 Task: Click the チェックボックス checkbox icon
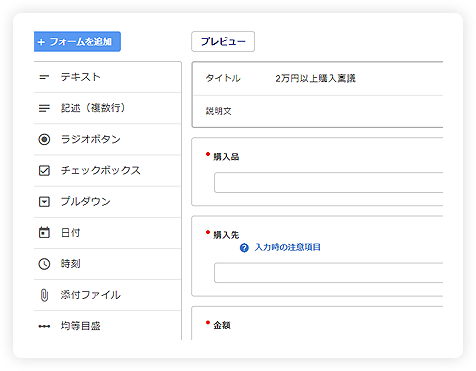[44, 170]
